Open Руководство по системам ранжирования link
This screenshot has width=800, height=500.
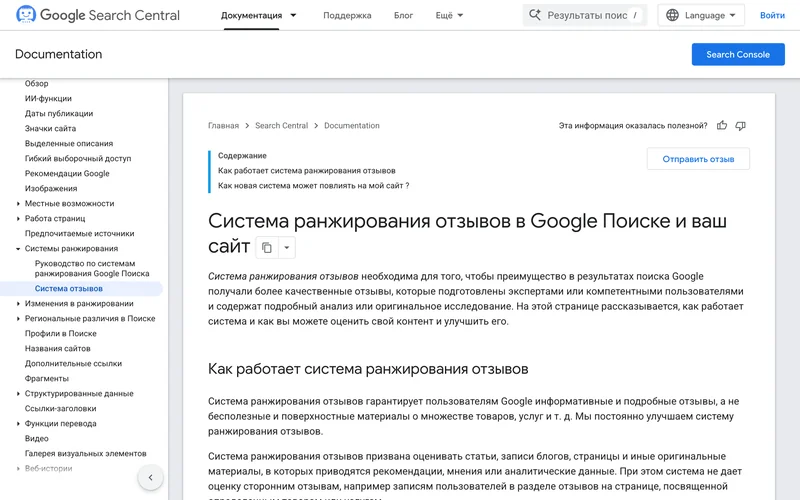click(x=92, y=268)
